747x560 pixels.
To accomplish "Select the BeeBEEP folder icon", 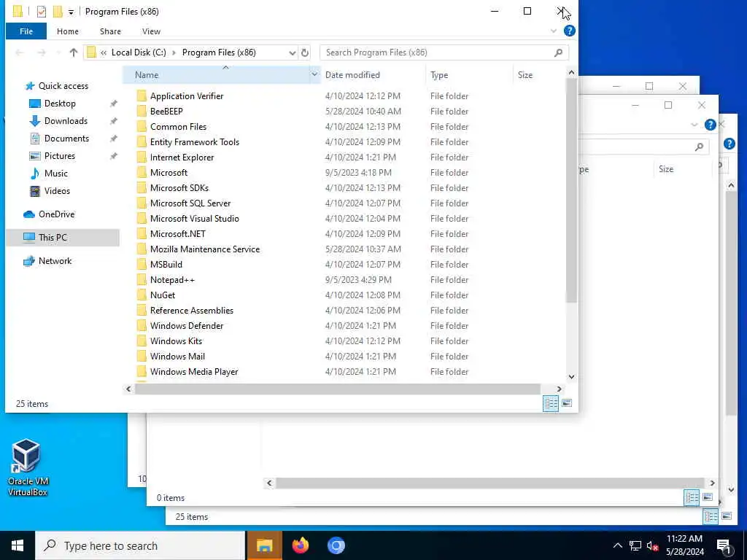I will coord(142,112).
